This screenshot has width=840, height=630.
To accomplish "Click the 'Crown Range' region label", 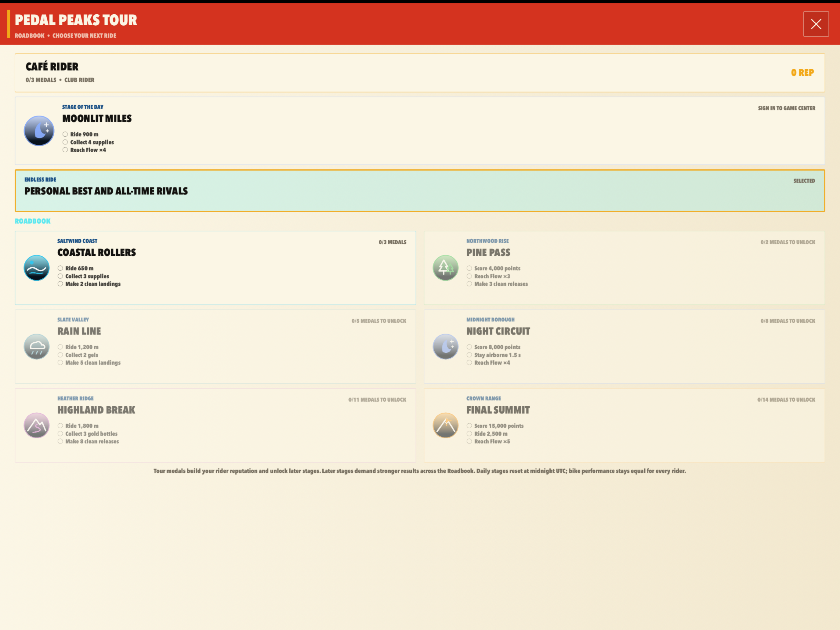I will click(x=483, y=398).
